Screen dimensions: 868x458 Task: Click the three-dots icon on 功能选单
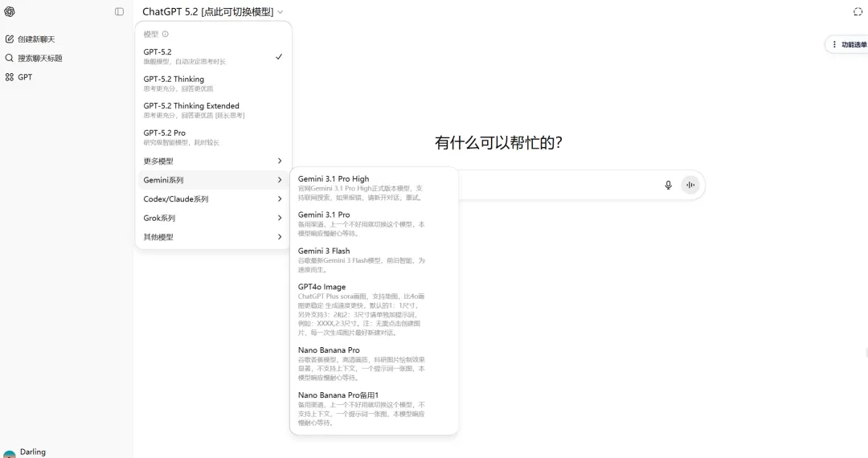point(834,45)
